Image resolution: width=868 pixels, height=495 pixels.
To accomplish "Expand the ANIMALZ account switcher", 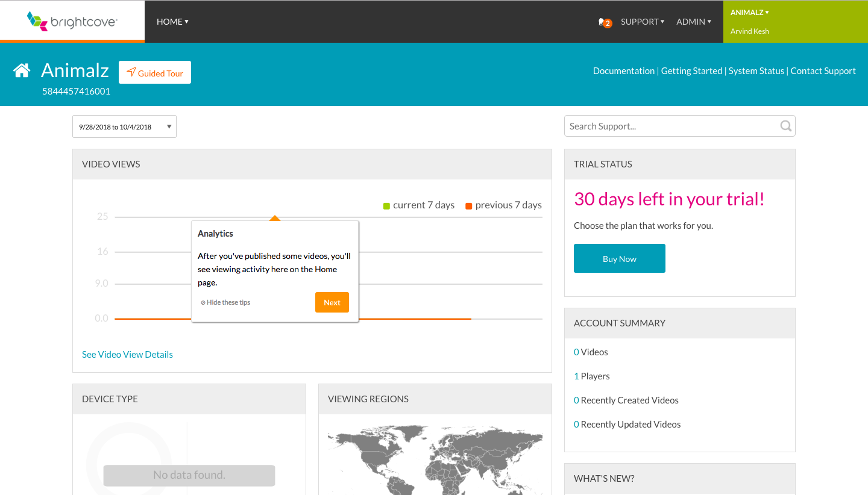I will coord(749,12).
